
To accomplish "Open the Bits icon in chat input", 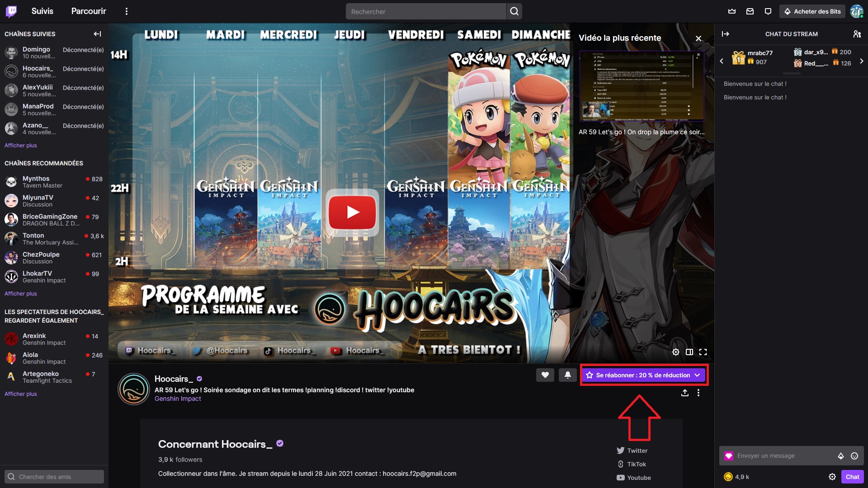I will 841,456.
